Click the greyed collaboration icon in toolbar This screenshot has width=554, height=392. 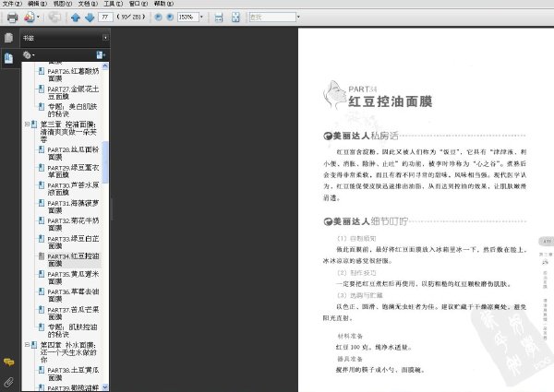(54, 18)
